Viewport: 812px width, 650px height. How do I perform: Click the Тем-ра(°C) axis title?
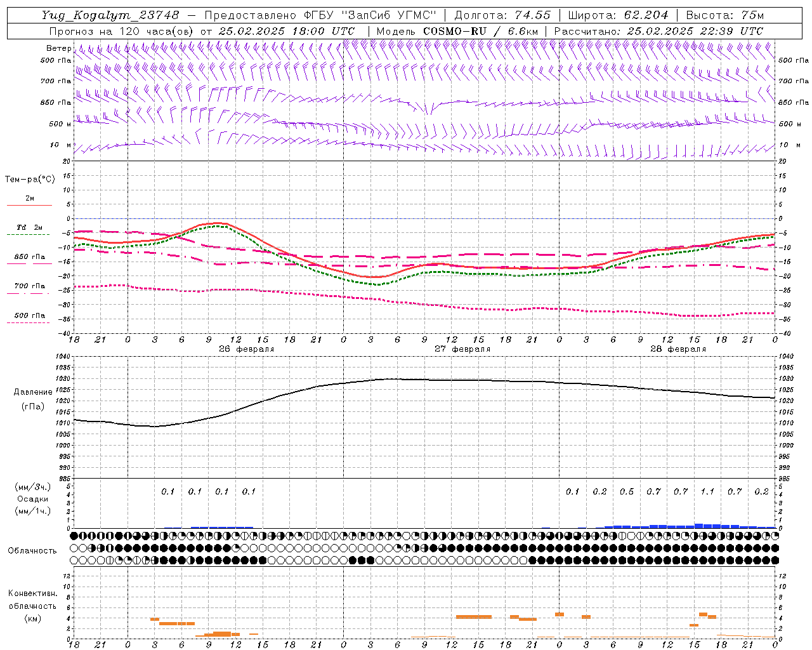(x=30, y=180)
